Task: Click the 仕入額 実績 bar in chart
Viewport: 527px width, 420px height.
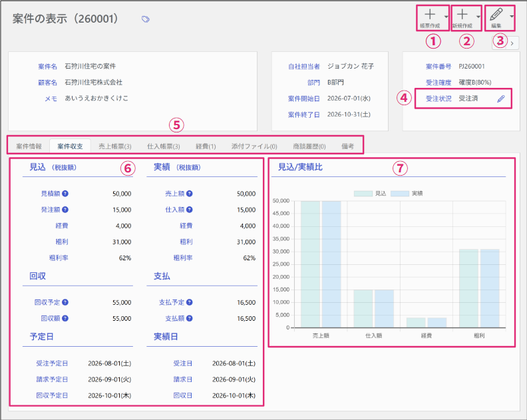Action: pos(384,309)
